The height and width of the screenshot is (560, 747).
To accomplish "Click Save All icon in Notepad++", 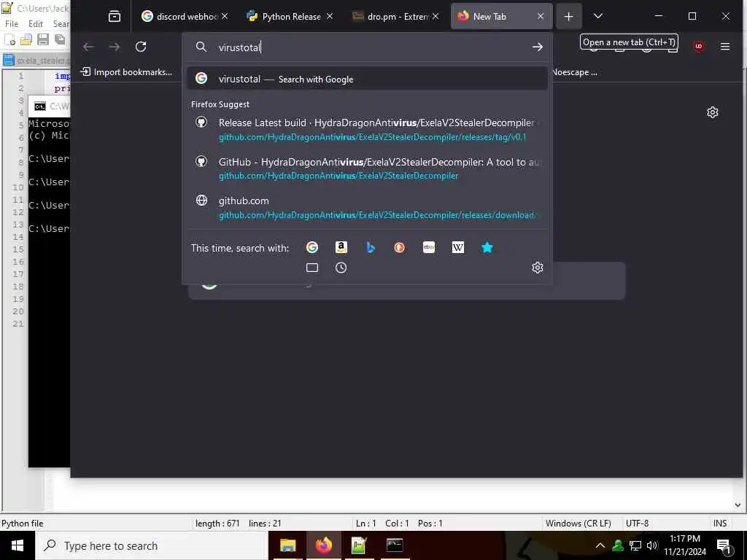I will pyautogui.click(x=60, y=39).
